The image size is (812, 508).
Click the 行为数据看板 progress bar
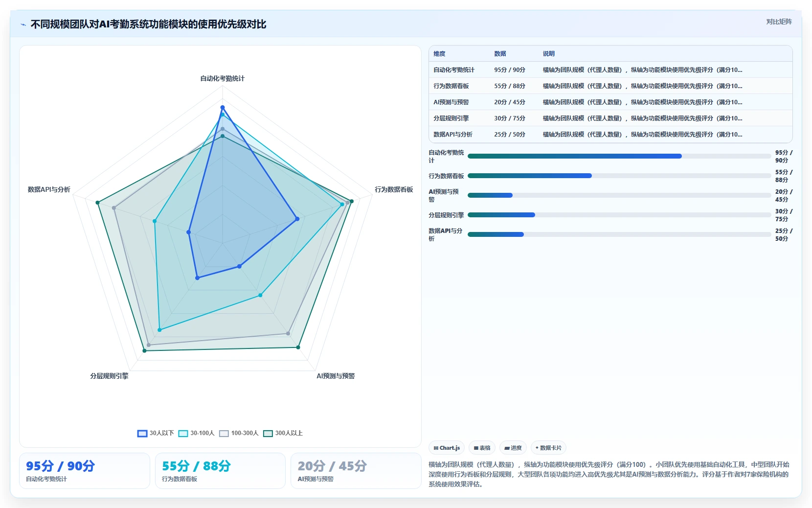click(x=619, y=176)
